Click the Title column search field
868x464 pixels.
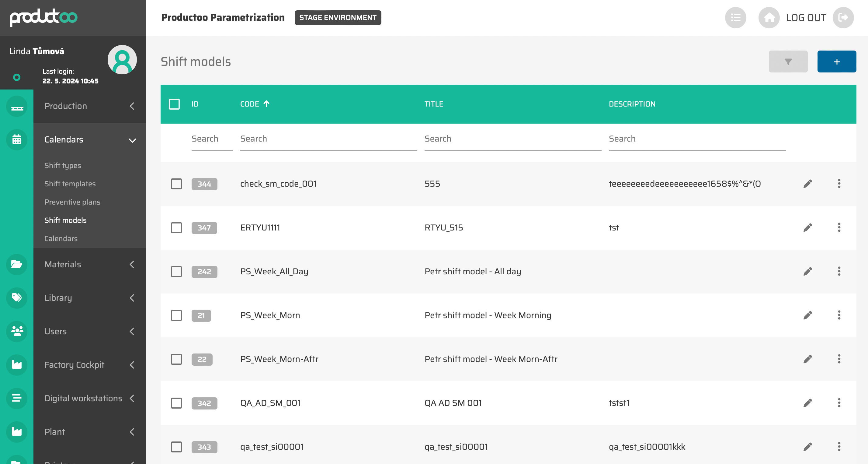[x=512, y=139]
